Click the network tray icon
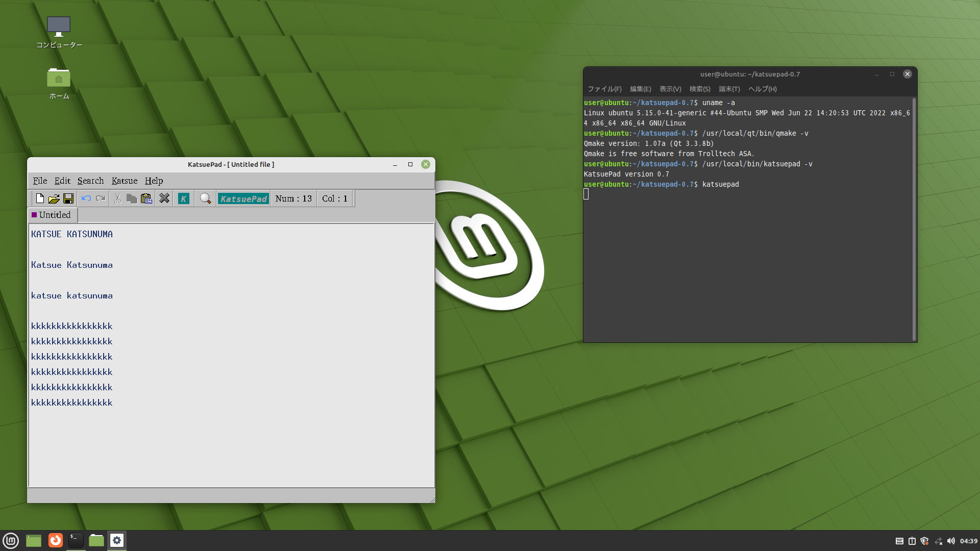This screenshot has height=551, width=980. coord(938,541)
